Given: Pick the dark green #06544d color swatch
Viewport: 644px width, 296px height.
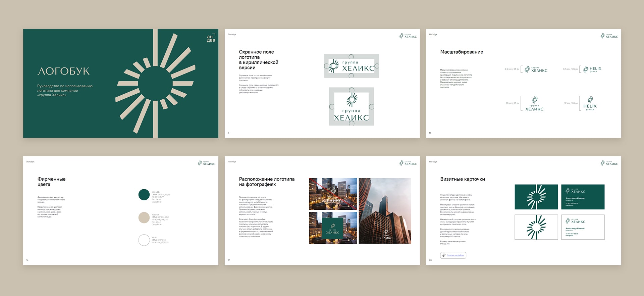Looking at the screenshot, I should pyautogui.click(x=144, y=195).
